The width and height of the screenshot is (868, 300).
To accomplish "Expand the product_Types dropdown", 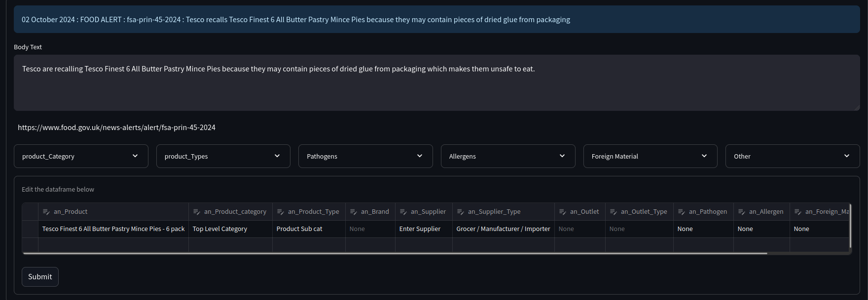I will tap(223, 156).
